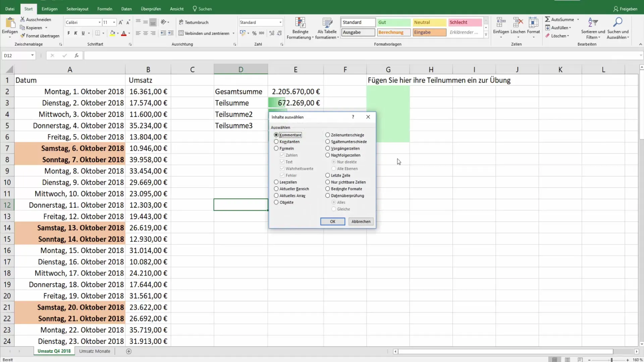Image resolution: width=644 pixels, height=362 pixels.
Task: Click the Name Box field
Action: coord(16,55)
